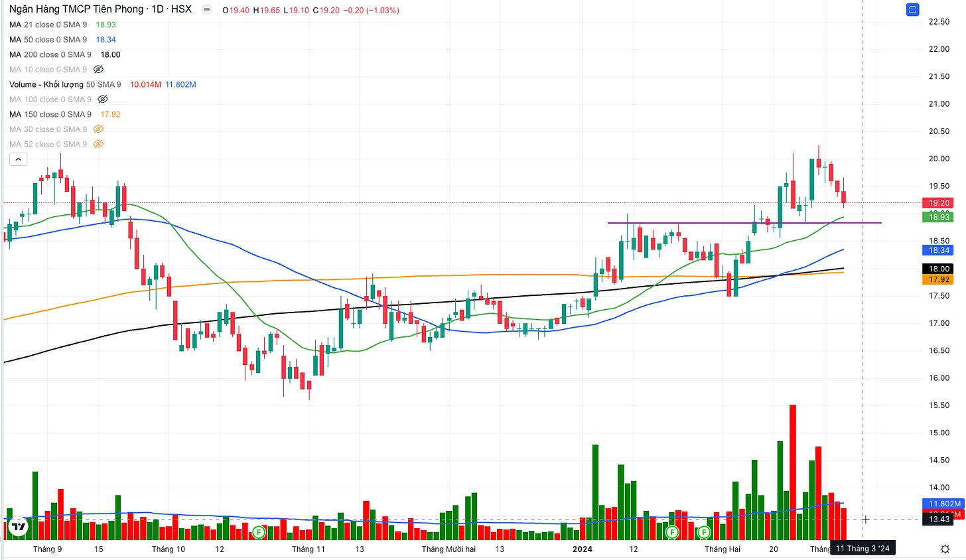Click the green 18.93 price axis label
The image size is (966, 560).
(x=938, y=217)
